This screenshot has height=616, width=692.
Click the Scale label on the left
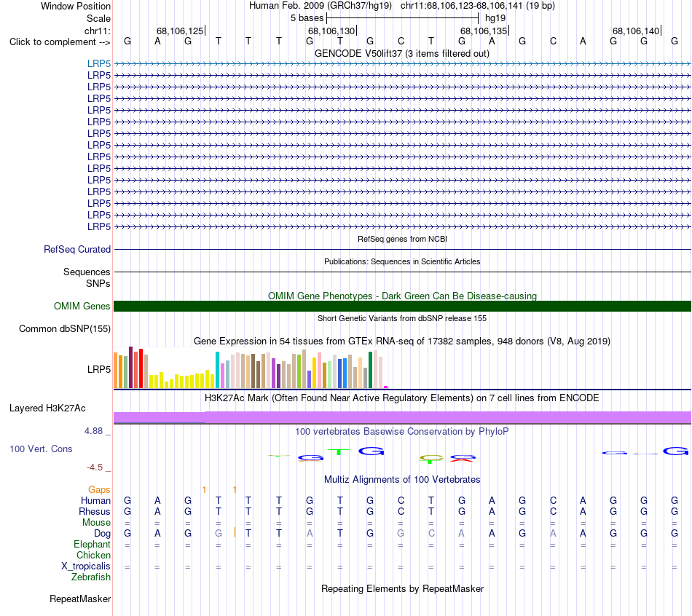(x=98, y=18)
